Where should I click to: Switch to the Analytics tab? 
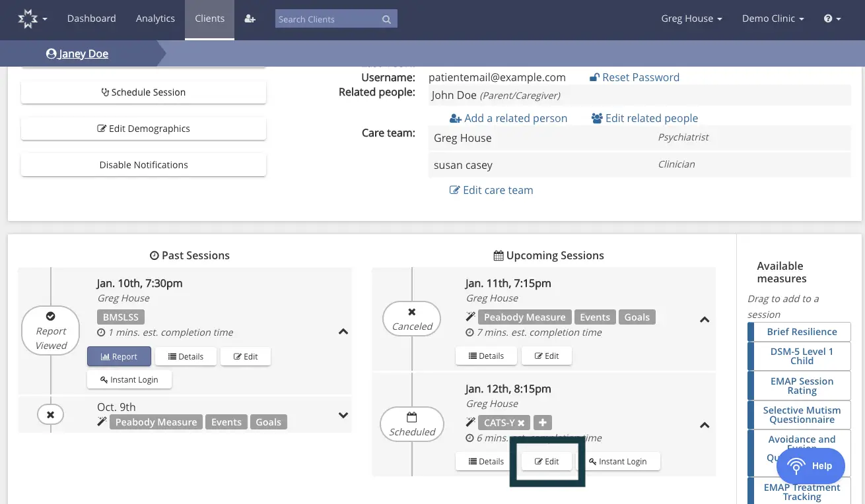tap(155, 18)
